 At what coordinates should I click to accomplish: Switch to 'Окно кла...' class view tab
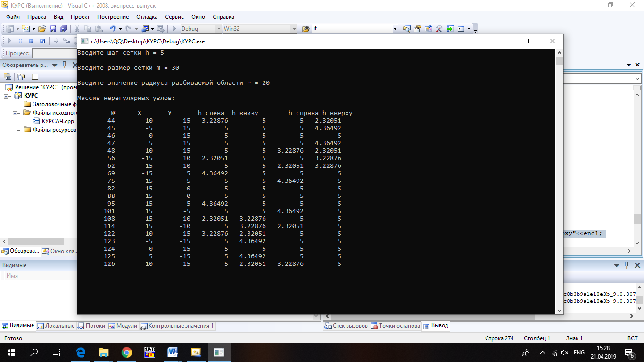pyautogui.click(x=59, y=251)
